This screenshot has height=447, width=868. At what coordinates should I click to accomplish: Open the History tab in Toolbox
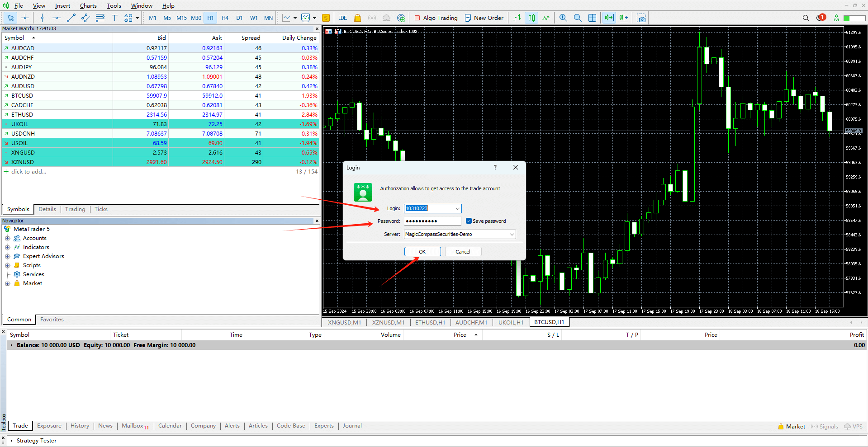tap(80, 426)
